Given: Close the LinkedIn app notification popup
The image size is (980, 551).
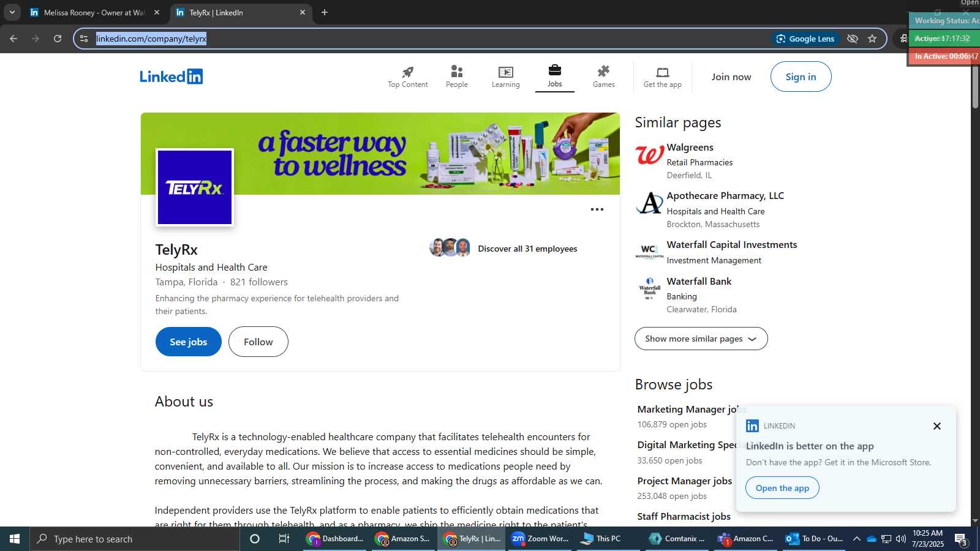Looking at the screenshot, I should click(937, 426).
